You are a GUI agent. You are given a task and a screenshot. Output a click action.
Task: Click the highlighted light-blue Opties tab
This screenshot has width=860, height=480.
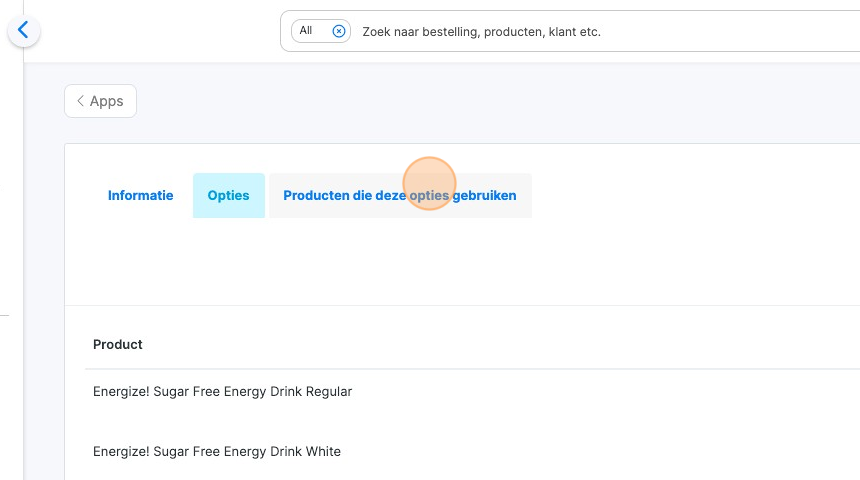tap(228, 195)
